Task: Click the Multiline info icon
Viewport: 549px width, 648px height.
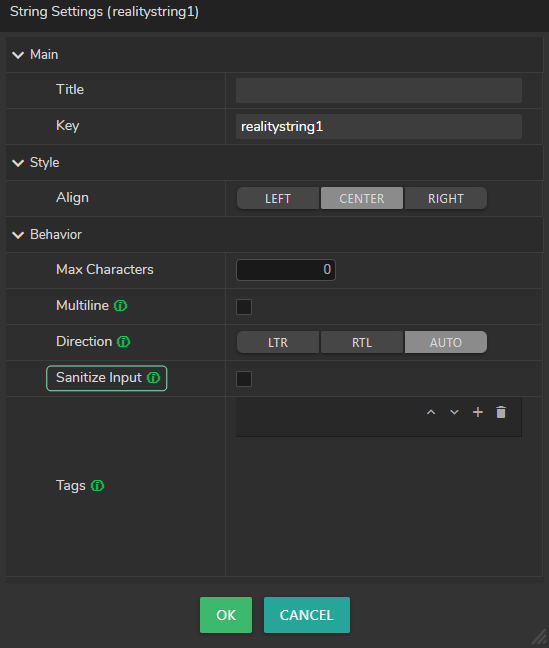Action: (x=120, y=306)
